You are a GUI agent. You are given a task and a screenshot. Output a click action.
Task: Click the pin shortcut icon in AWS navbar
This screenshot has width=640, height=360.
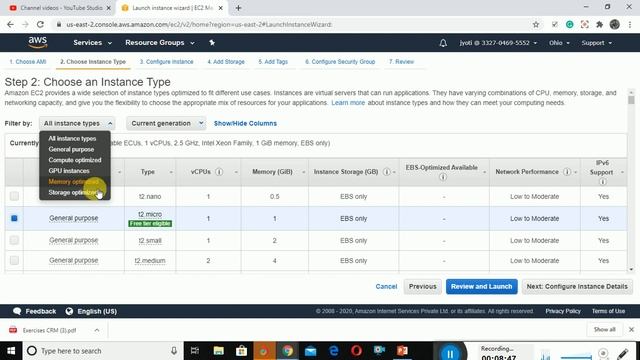[212, 42]
